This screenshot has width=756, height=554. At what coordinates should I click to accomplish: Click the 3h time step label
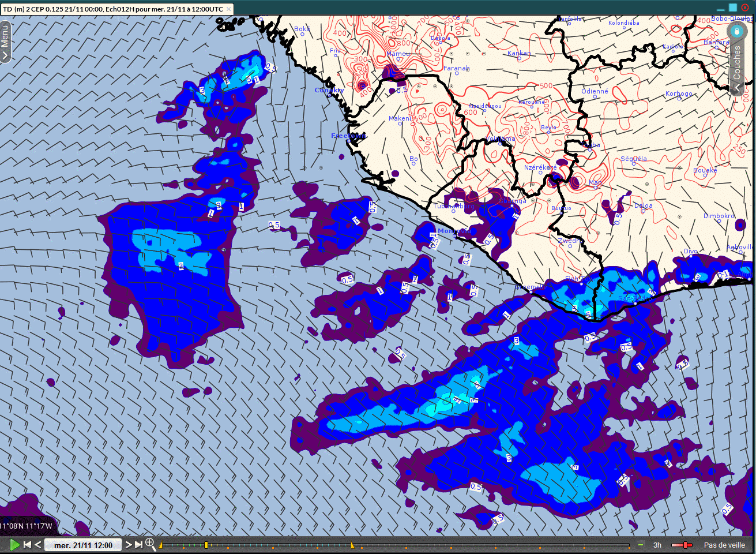[x=657, y=545]
